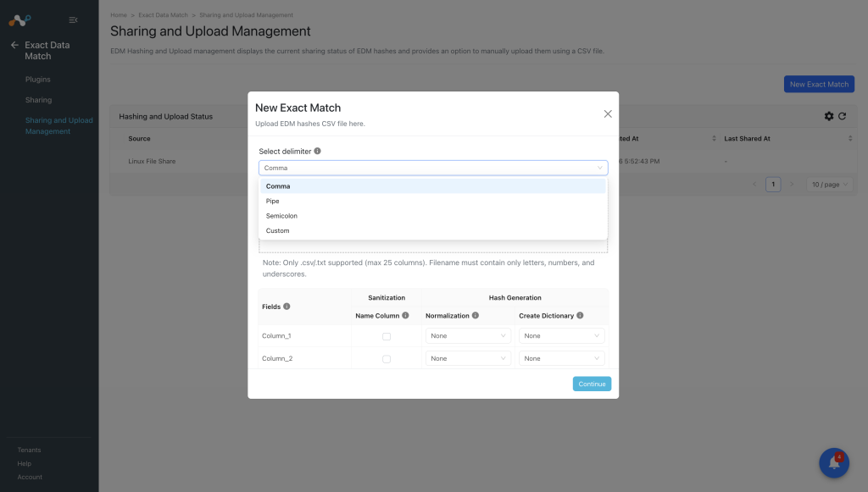Image resolution: width=868 pixels, height=492 pixels.
Task: Choose the Semicolon delimiter option
Action: click(433, 216)
